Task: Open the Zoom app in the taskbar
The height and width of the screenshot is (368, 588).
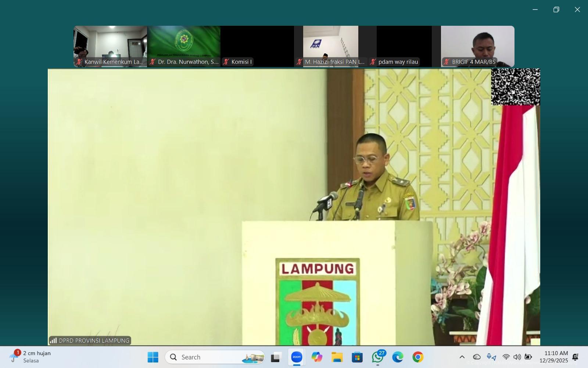Action: pyautogui.click(x=296, y=357)
